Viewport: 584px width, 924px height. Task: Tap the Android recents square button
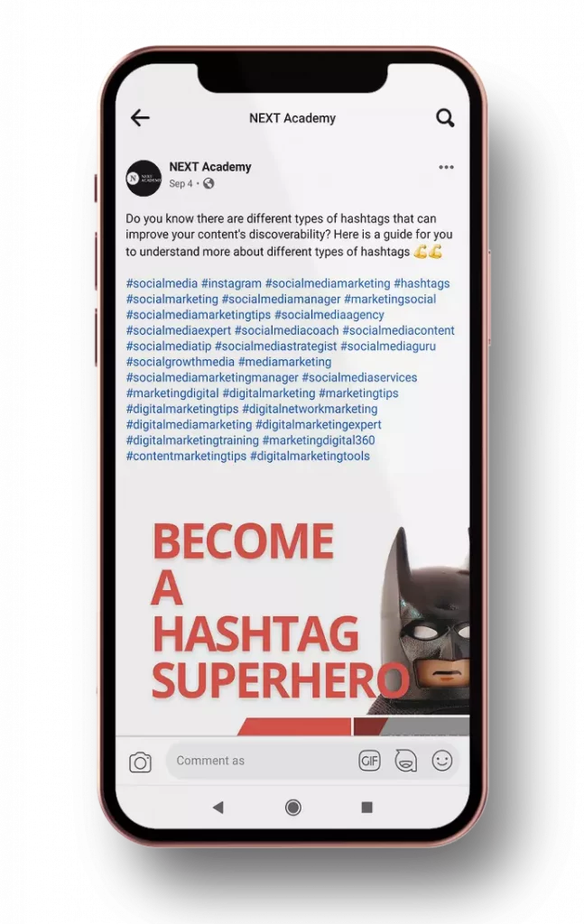click(x=366, y=808)
